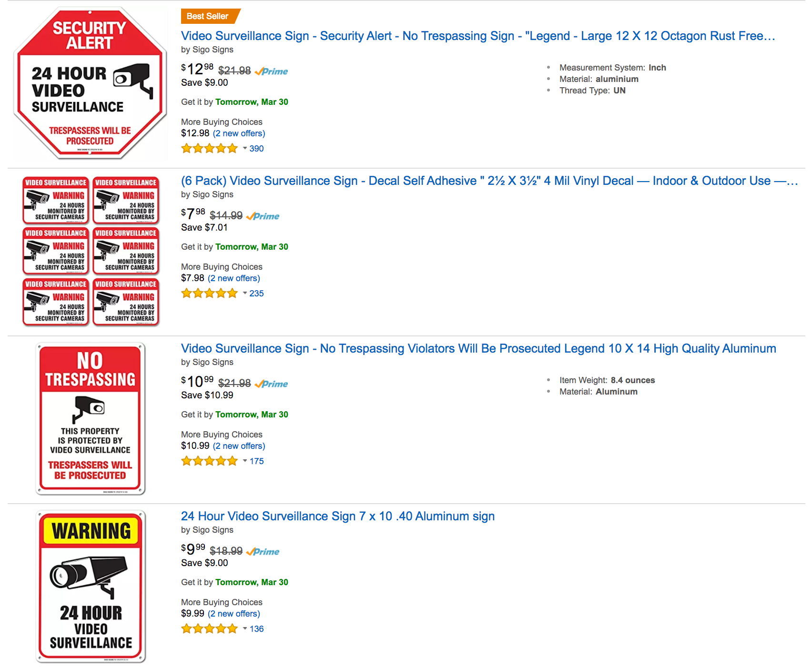Click Prime logo on the $9.99 listing
812x669 pixels.
coord(263,552)
